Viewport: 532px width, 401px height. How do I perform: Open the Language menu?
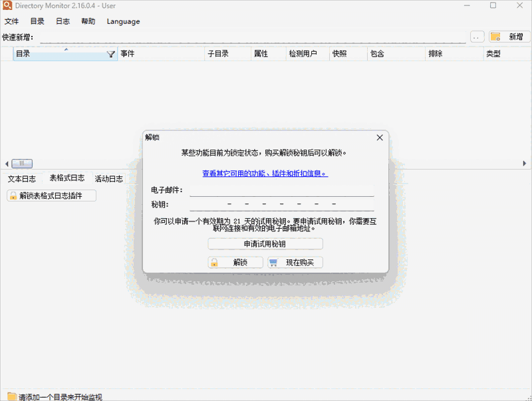(x=123, y=21)
